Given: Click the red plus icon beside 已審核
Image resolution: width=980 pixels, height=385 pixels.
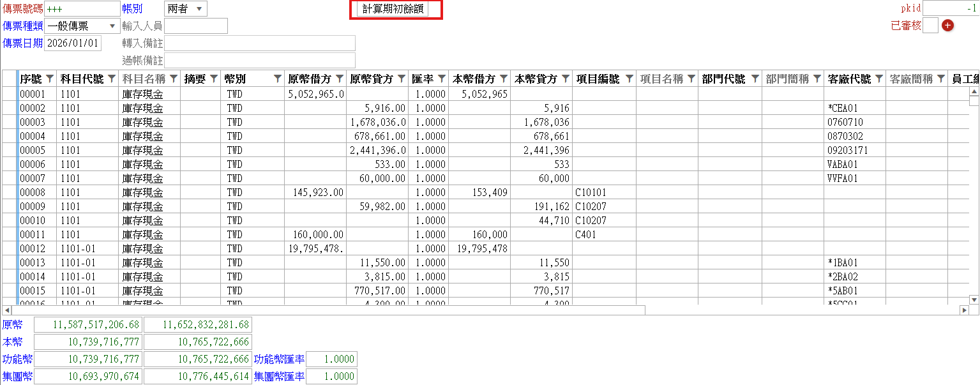Looking at the screenshot, I should tap(947, 26).
